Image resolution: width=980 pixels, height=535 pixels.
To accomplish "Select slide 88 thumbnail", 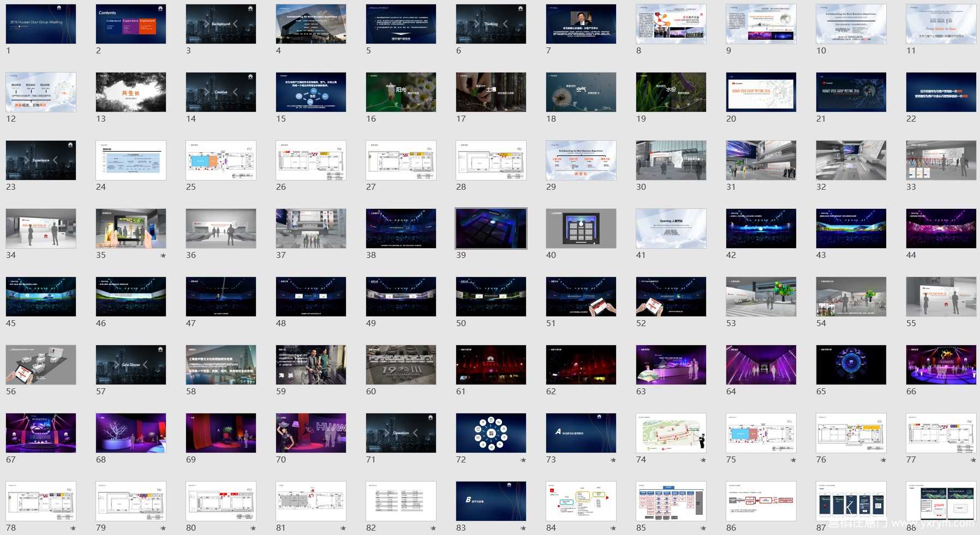I will coord(941,501).
